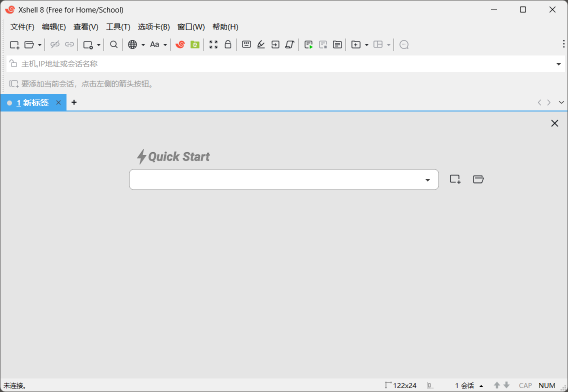Open the 文件(F) menu
Screen dimensions: 568x392
click(x=22, y=27)
